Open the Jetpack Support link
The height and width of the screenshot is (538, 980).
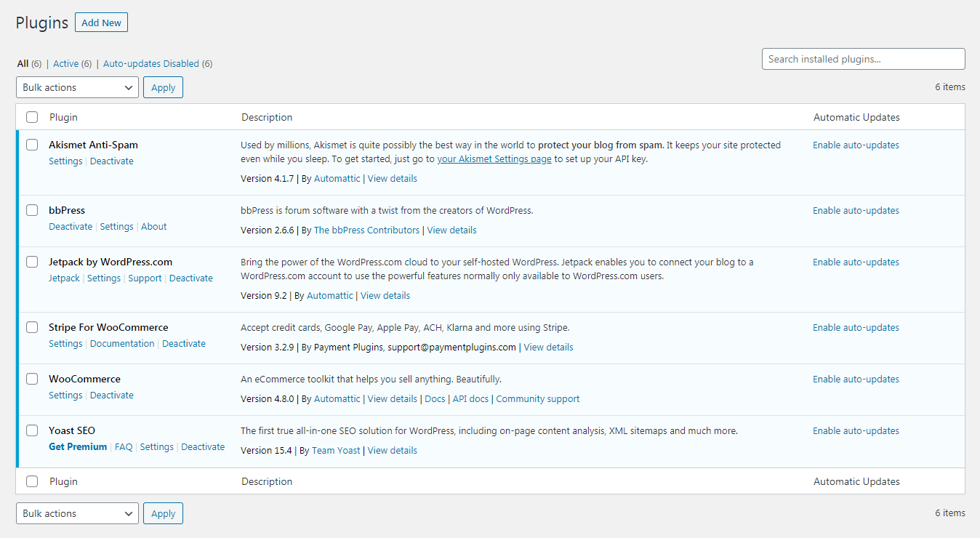pos(145,278)
